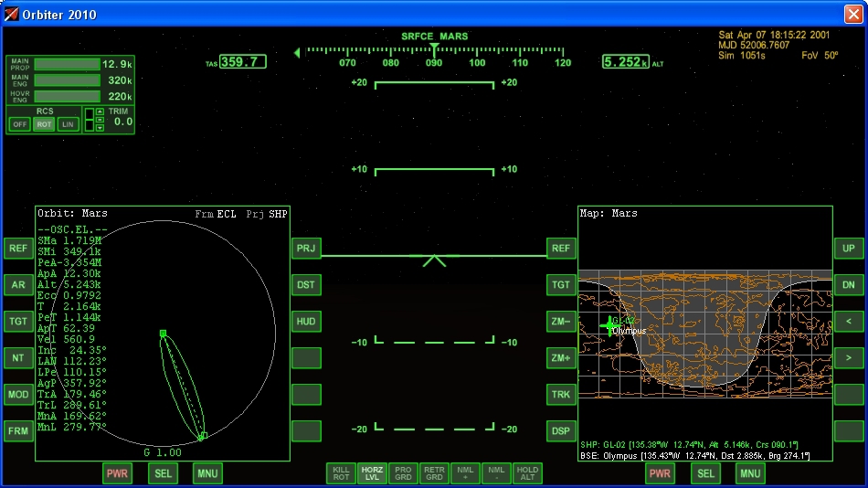Switch RCS mode to LIN
This screenshot has height=488, width=868.
68,124
